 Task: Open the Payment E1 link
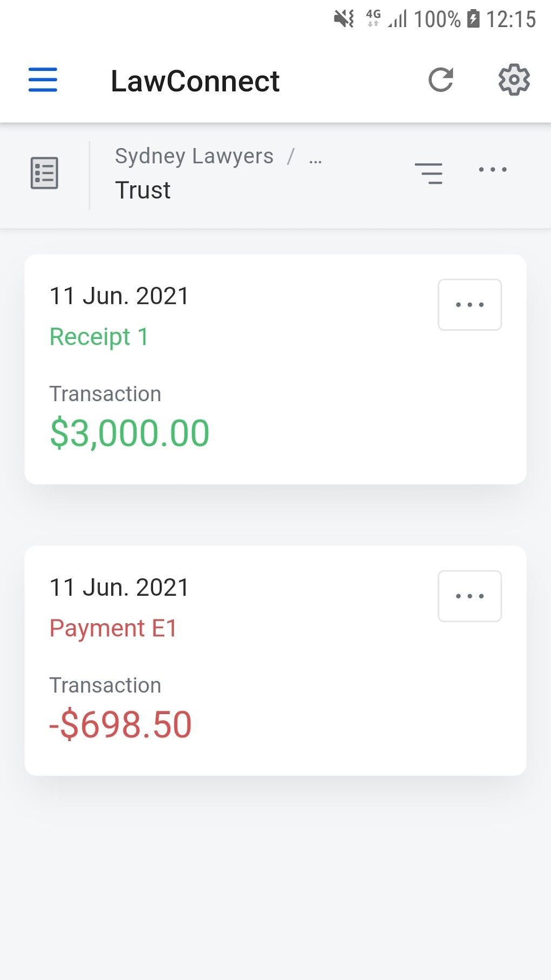[113, 628]
